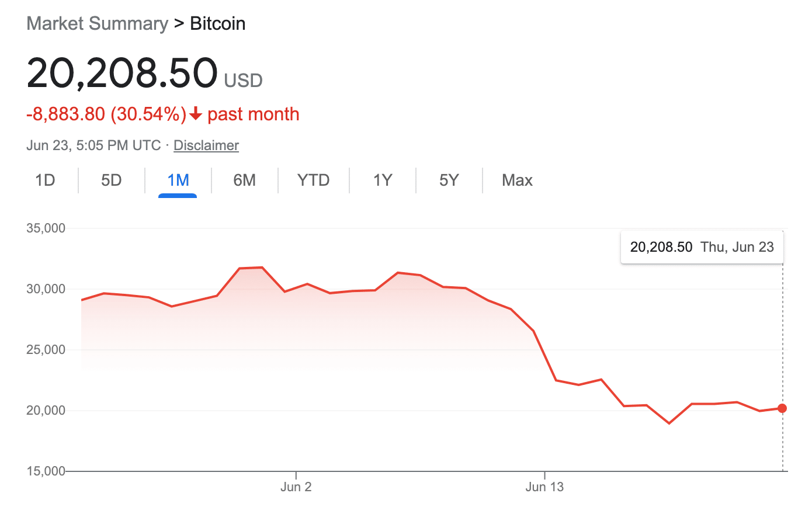The width and height of the screenshot is (812, 507).
Task: Click the red data point marker
Action: pos(782,408)
